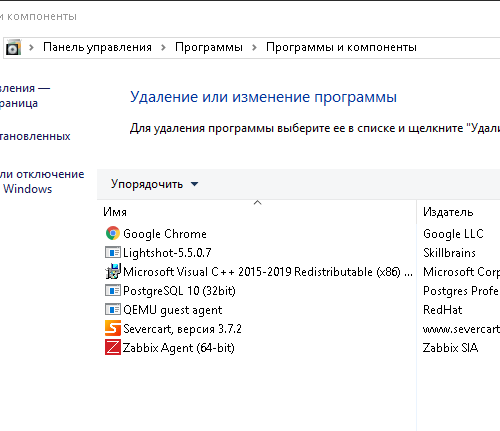Screen dimensions: 500x431
Task: Click the red Zabbix Agent icon
Action: click(113, 347)
